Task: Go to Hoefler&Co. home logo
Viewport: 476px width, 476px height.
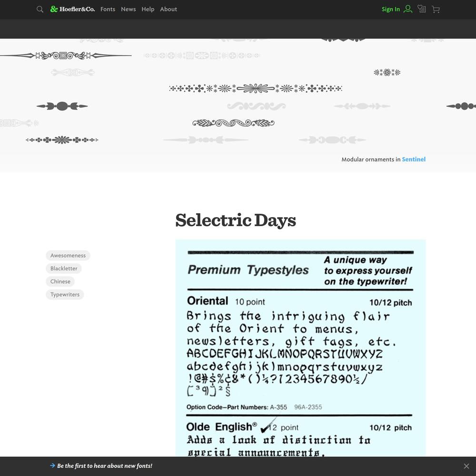Action: [x=72, y=9]
